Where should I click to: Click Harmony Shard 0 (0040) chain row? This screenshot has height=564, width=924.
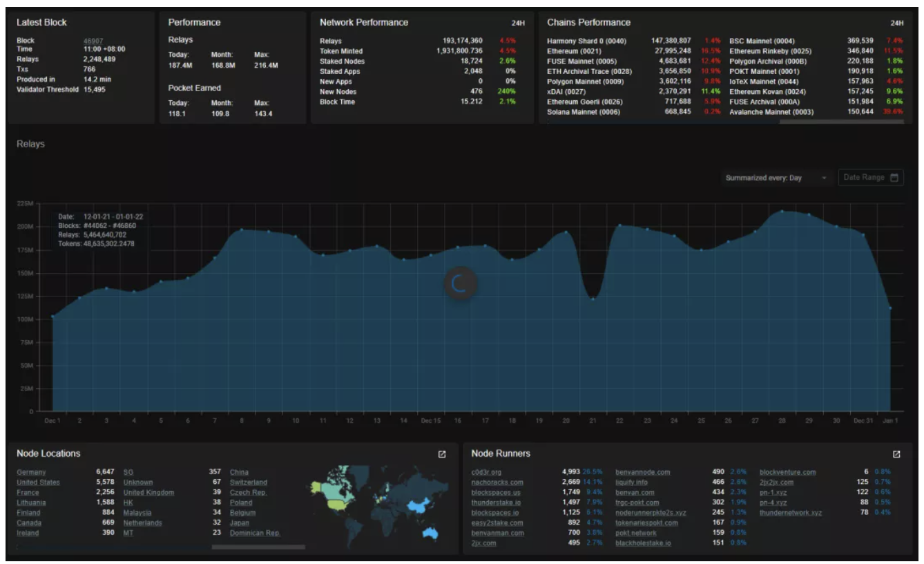pos(634,41)
